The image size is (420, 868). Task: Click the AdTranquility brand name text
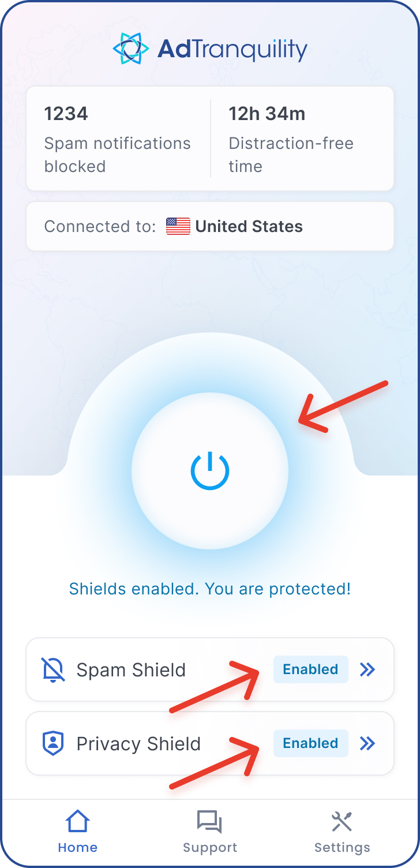tap(232, 50)
